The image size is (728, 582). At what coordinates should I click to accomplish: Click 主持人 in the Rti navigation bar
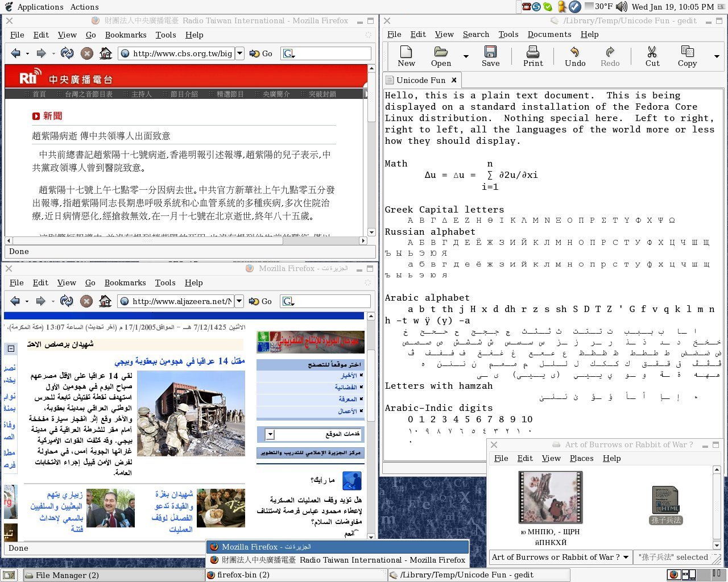[x=142, y=94]
